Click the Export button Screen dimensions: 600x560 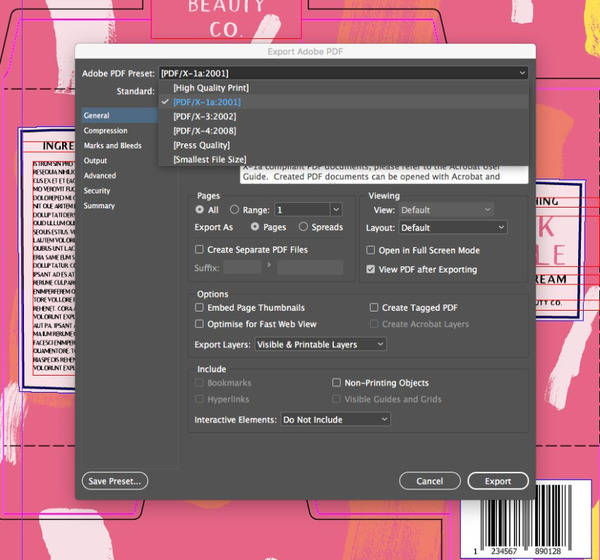(498, 481)
